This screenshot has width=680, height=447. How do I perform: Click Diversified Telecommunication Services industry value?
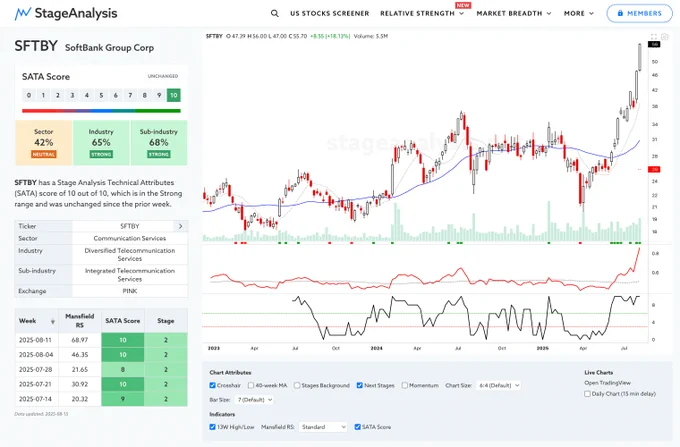pyautogui.click(x=130, y=254)
